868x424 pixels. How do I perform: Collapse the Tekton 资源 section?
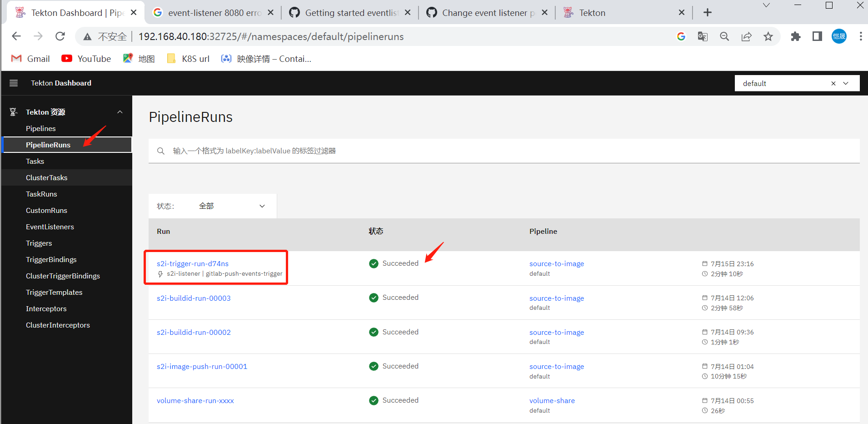[x=120, y=111]
